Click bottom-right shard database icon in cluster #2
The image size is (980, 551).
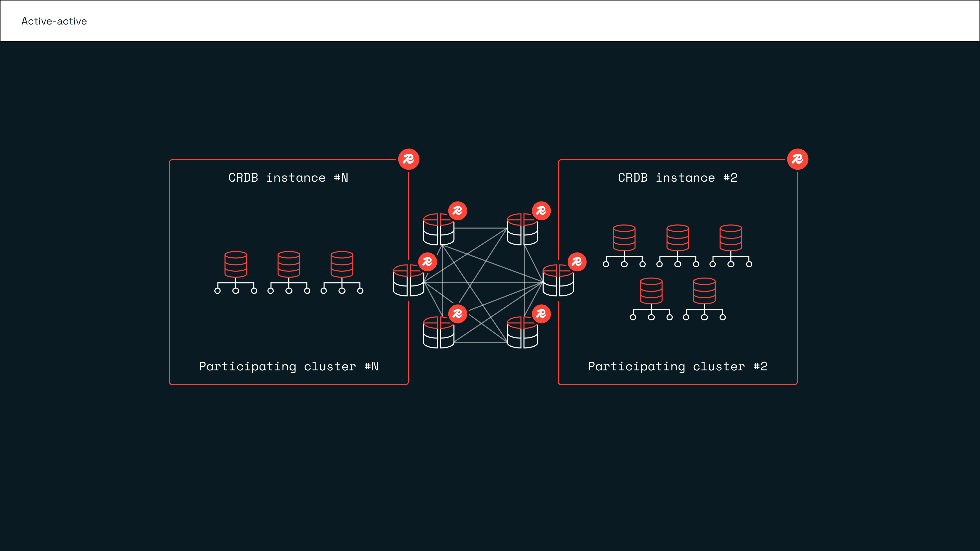704,291
